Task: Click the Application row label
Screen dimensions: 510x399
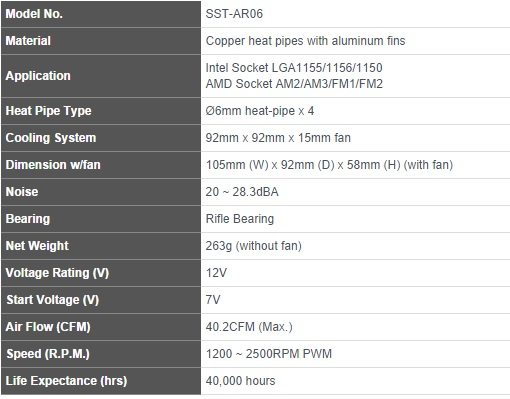Action: (101, 76)
